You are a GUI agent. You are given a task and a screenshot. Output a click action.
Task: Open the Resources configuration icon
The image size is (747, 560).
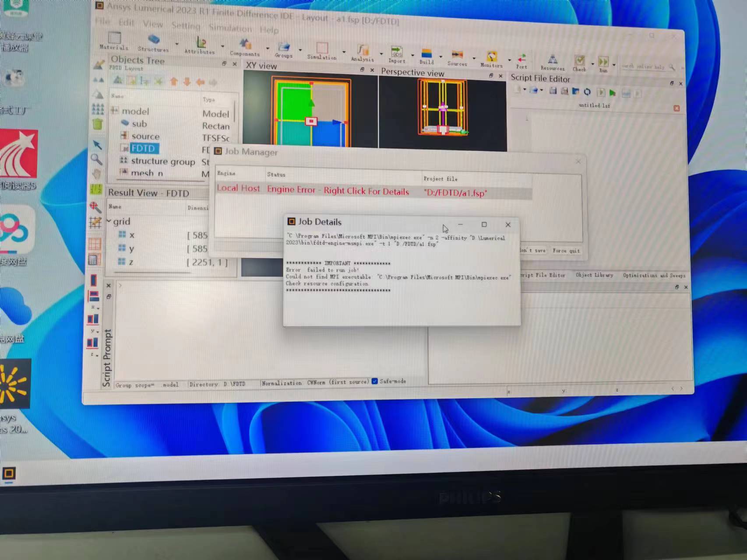click(553, 59)
